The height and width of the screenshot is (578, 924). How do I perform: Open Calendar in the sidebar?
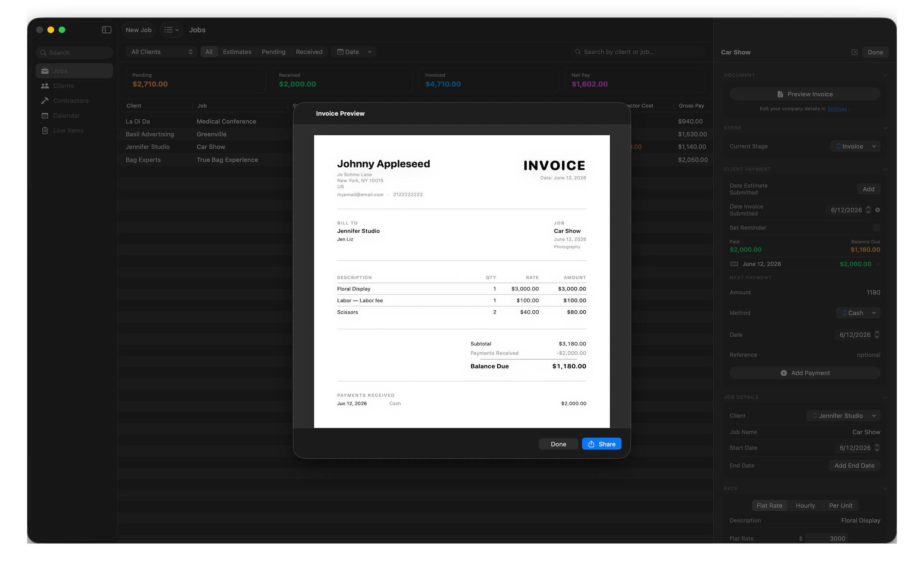point(74,116)
